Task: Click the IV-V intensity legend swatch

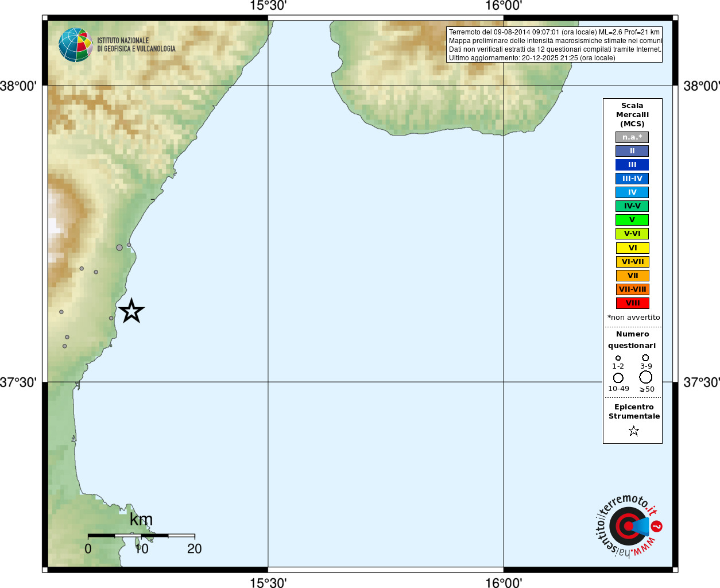Action: [632, 206]
